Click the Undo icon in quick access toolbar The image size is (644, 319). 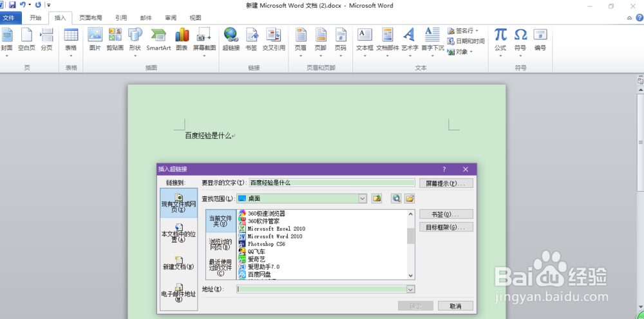[x=23, y=5]
